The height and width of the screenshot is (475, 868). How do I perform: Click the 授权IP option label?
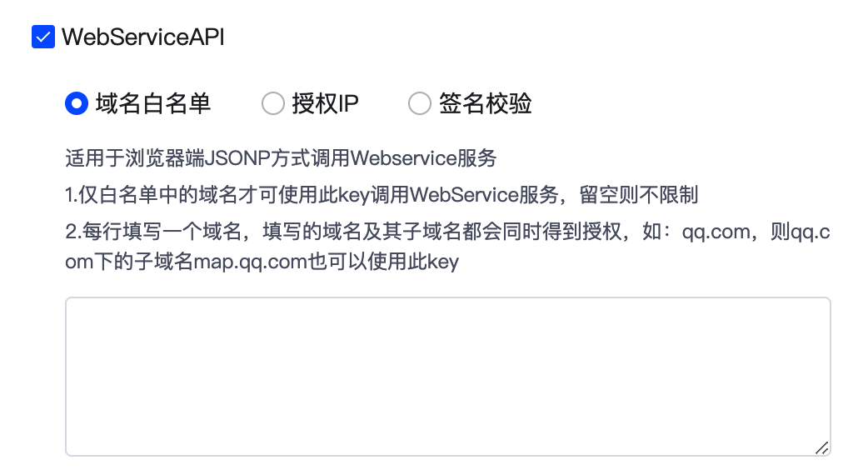(326, 103)
